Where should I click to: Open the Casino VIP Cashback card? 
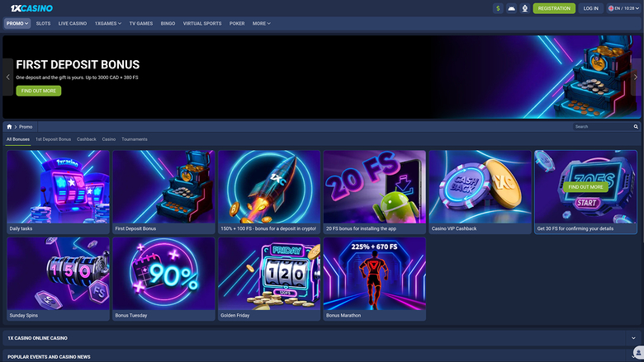coord(481,192)
